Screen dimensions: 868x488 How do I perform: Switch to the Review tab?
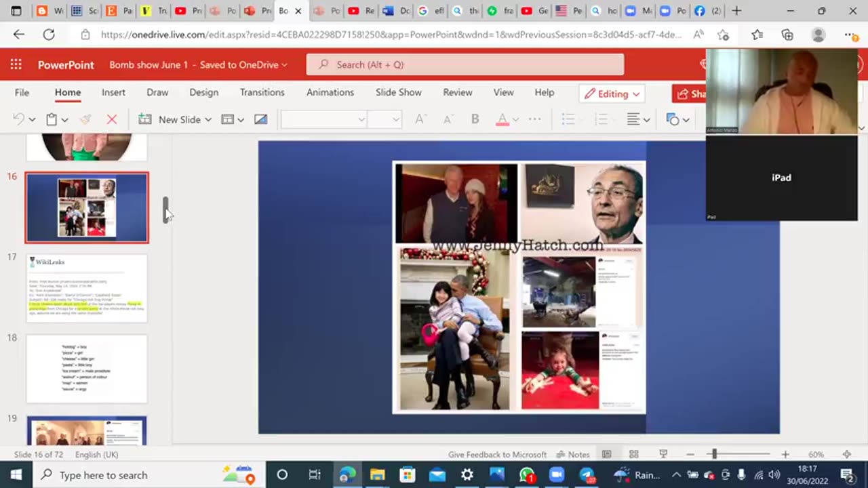458,92
